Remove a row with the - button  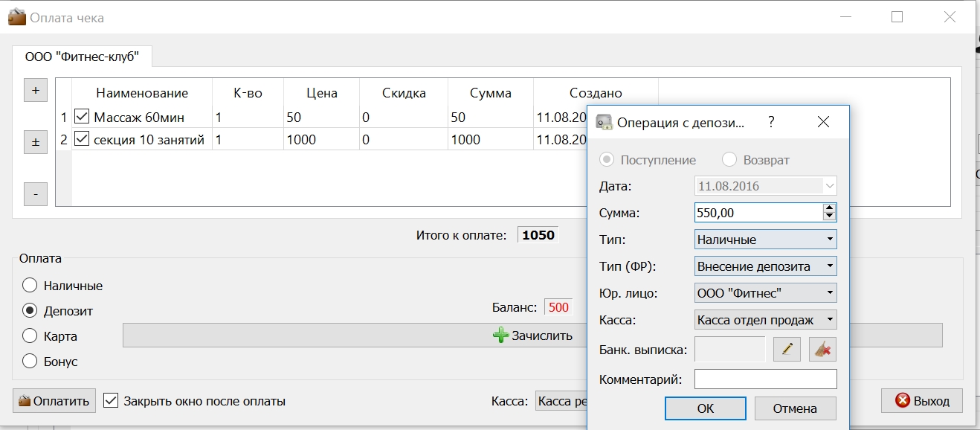(36, 194)
